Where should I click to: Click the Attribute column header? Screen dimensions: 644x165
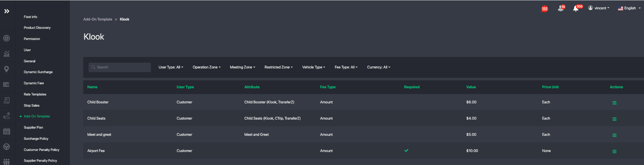click(252, 87)
